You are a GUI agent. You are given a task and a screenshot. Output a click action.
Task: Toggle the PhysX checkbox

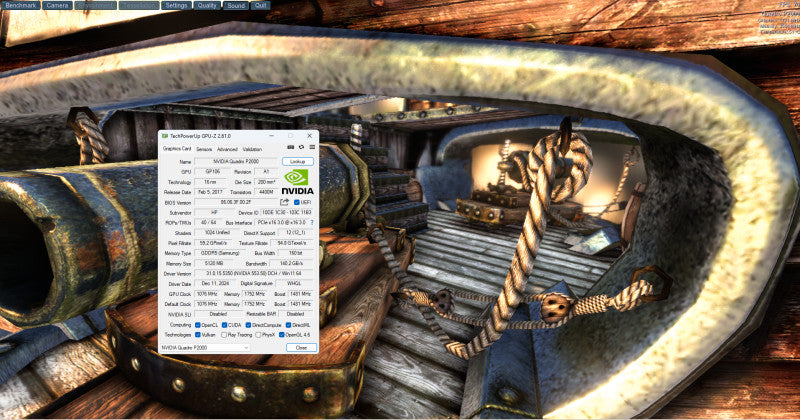point(258,335)
